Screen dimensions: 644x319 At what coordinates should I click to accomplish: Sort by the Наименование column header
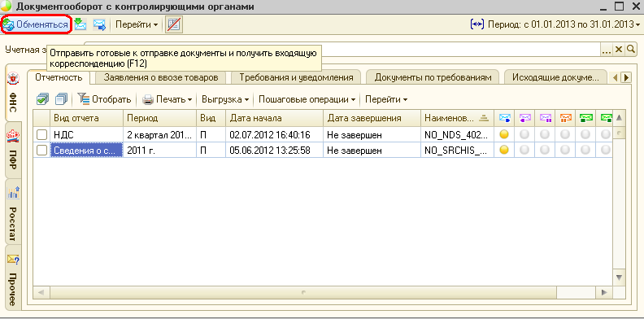[x=458, y=118]
